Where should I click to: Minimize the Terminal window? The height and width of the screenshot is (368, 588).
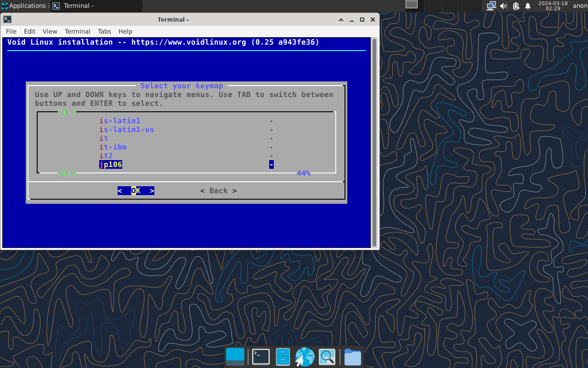351,19
